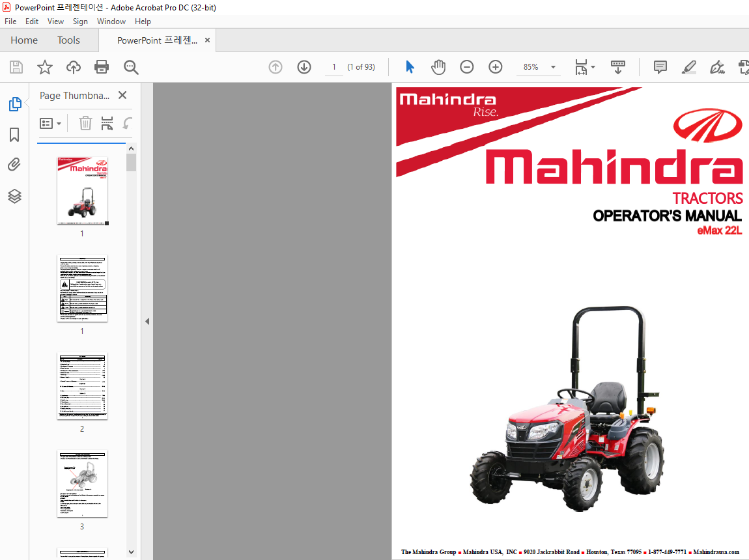Switch to the Tools tab
The image size is (749, 560).
pyautogui.click(x=68, y=40)
